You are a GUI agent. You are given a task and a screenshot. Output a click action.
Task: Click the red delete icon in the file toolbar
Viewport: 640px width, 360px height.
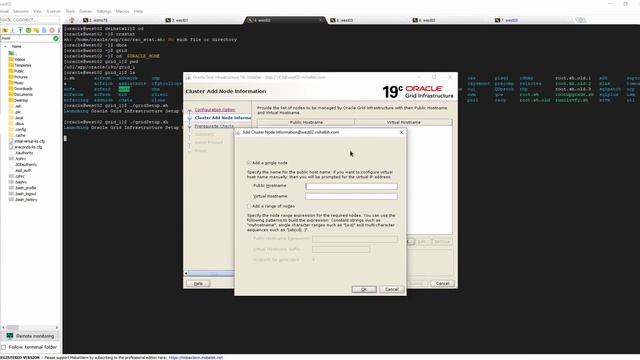52,30
